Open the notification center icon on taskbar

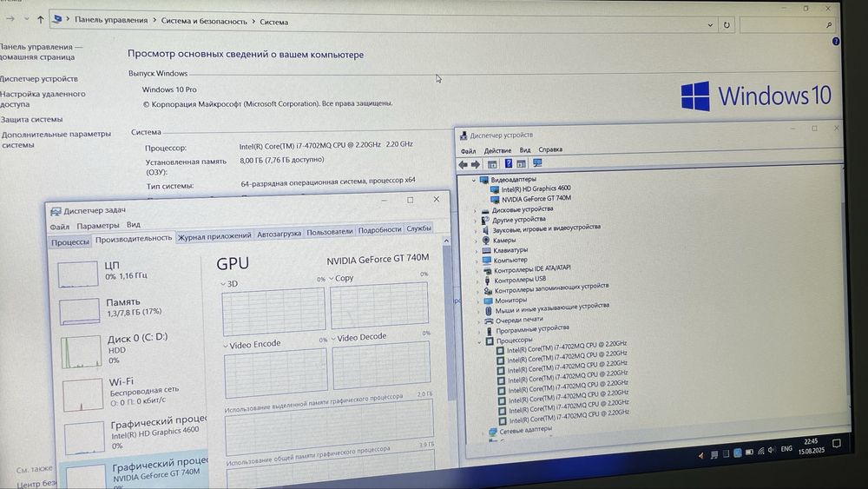837,443
